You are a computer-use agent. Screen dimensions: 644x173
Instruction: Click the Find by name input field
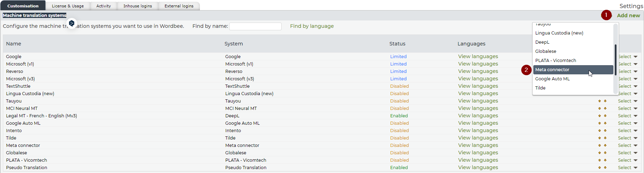pyautogui.click(x=255, y=26)
